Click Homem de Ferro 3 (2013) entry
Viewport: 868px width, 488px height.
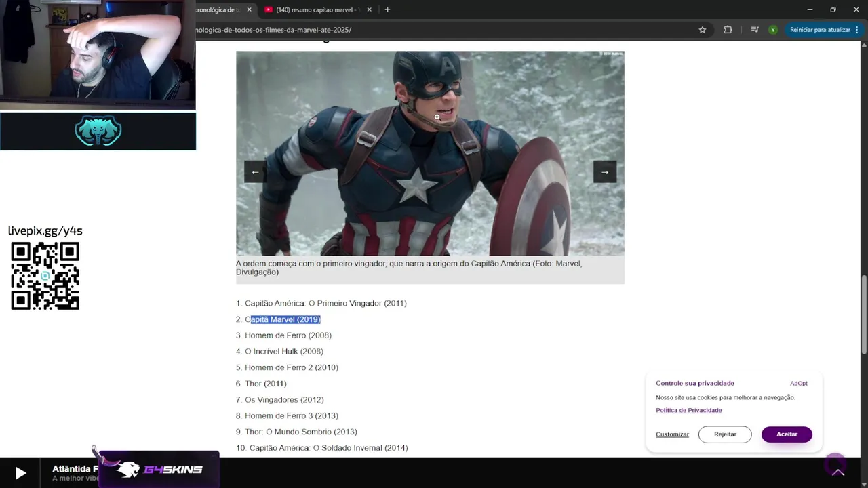(x=292, y=415)
